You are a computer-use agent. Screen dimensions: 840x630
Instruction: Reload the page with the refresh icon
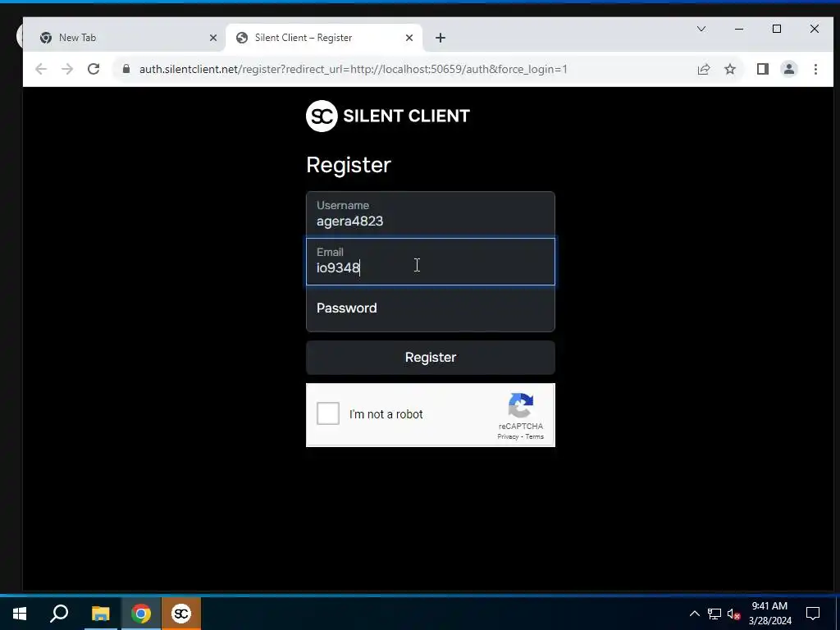pyautogui.click(x=94, y=69)
